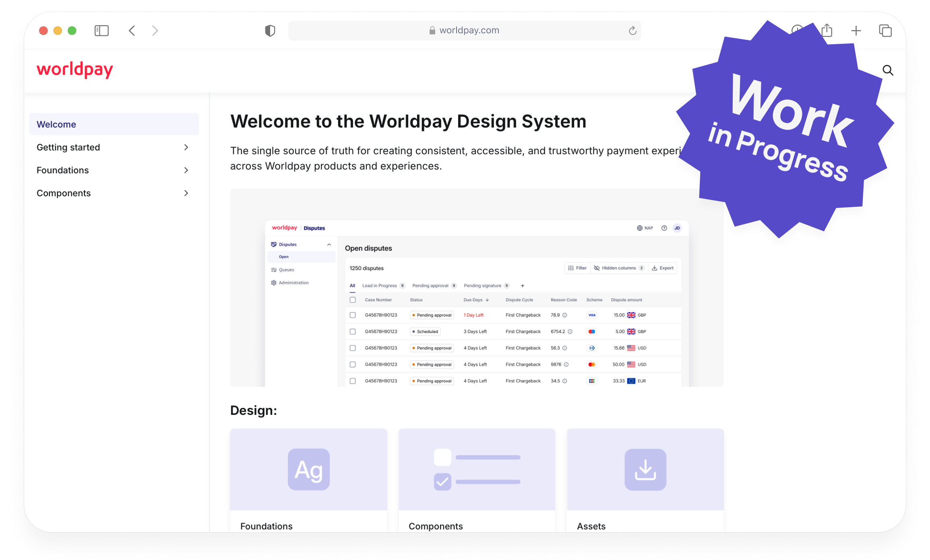Sort by Due Days column arrow

[x=487, y=300]
